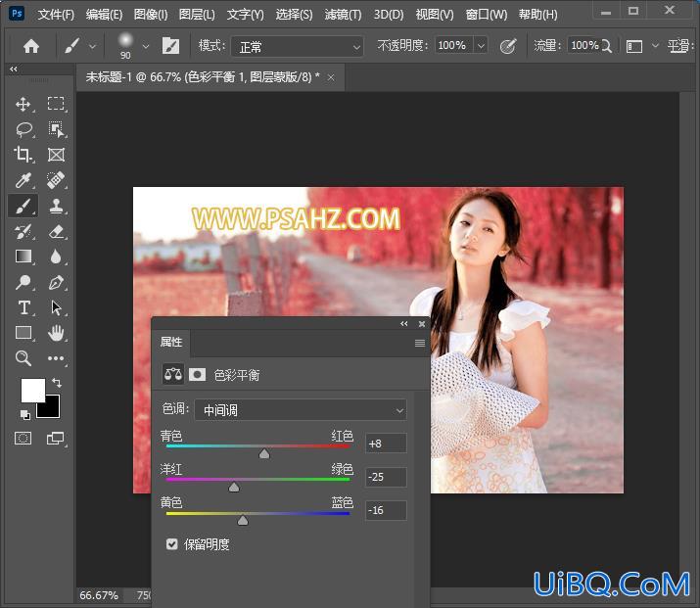The image size is (700, 608).
Task: Open the Type menu
Action: coord(245,15)
